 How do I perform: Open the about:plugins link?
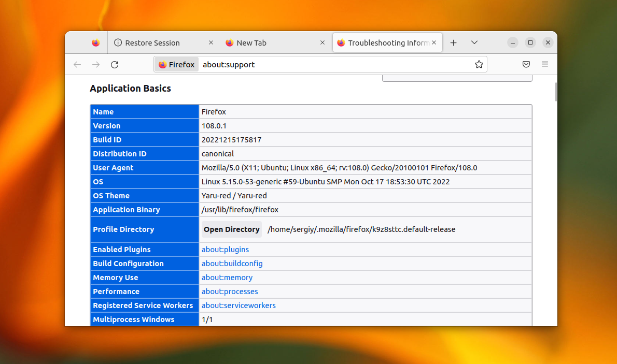point(225,250)
